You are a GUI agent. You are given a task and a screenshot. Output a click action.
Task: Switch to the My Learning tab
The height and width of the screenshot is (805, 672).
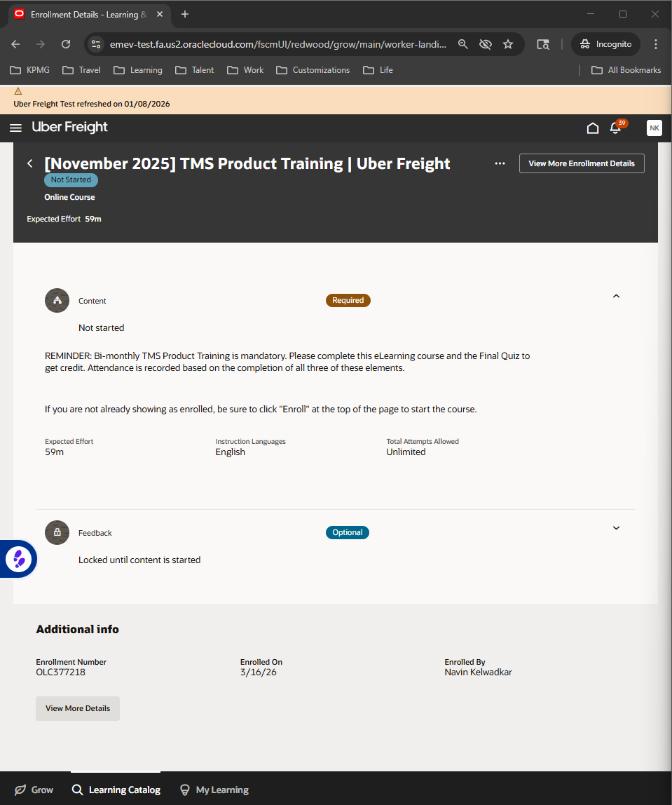tap(214, 790)
